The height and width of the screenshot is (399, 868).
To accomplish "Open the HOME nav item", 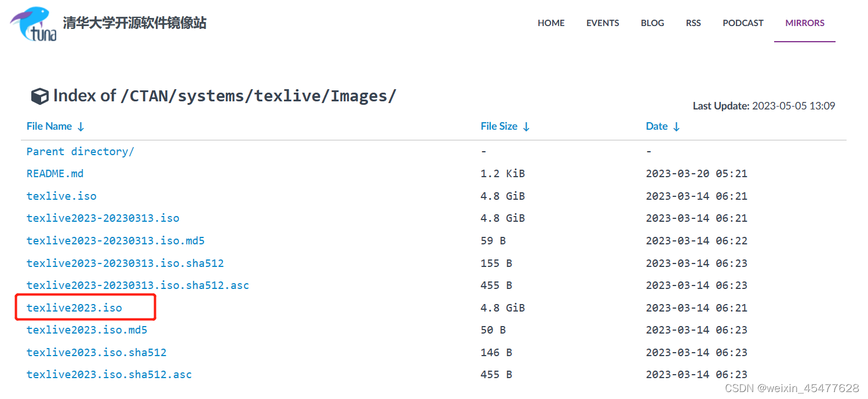I will pos(551,23).
